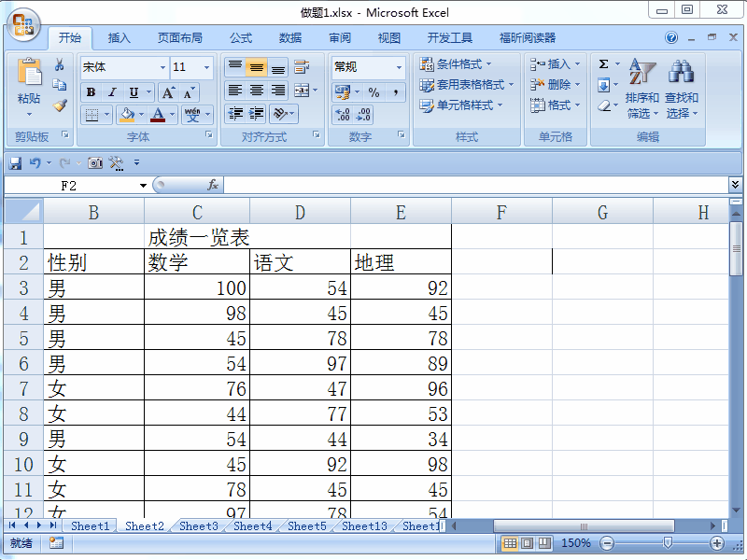Click the Save icon on Quick Access Toolbar
Image resolution: width=747 pixels, height=560 pixels.
[16, 161]
